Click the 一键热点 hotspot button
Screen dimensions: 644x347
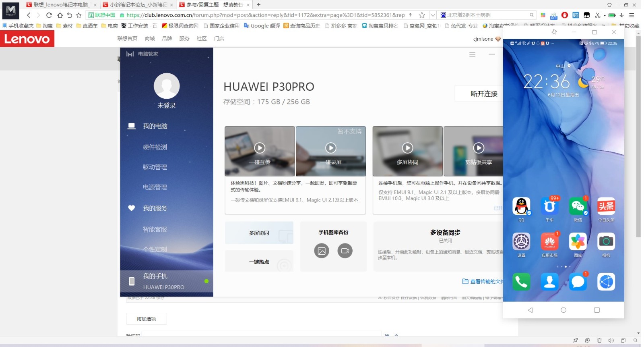(259, 262)
